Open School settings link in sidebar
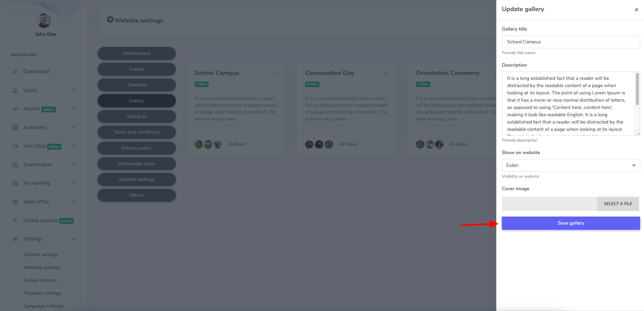The height and width of the screenshot is (311, 644). click(40, 280)
